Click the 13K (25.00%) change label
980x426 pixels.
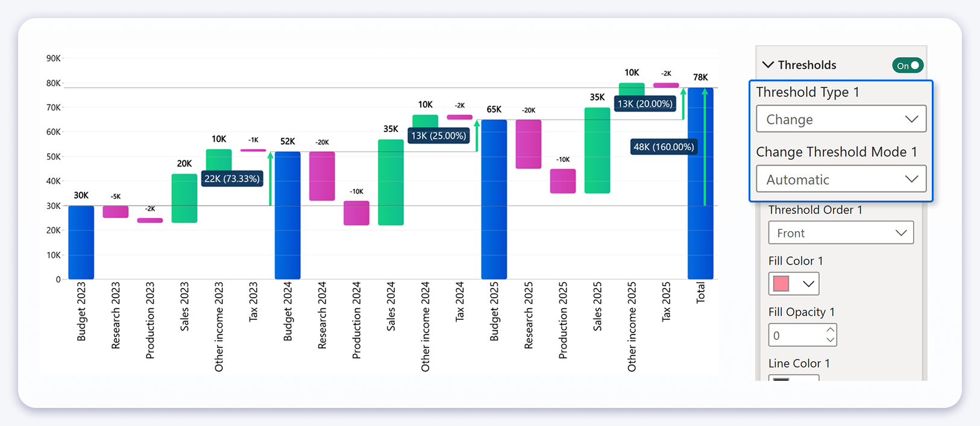tap(439, 136)
